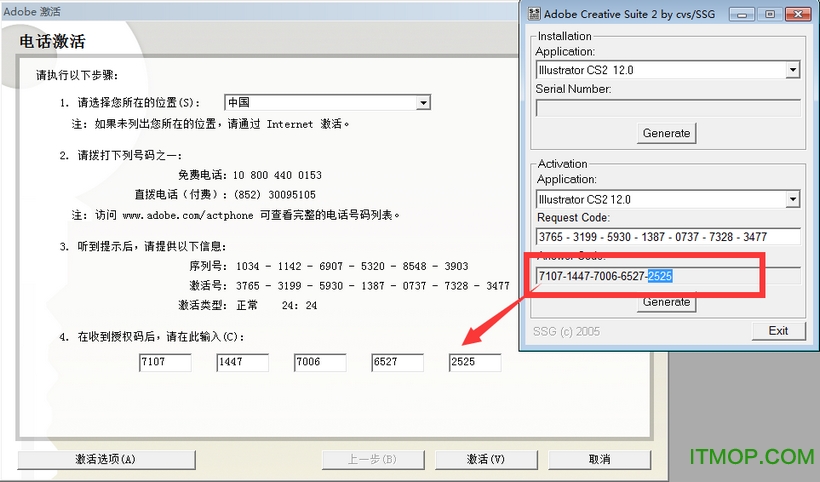Click the serial number 1034 - 1142 - 6907 text
The width and height of the screenshot is (820, 482).
(352, 266)
